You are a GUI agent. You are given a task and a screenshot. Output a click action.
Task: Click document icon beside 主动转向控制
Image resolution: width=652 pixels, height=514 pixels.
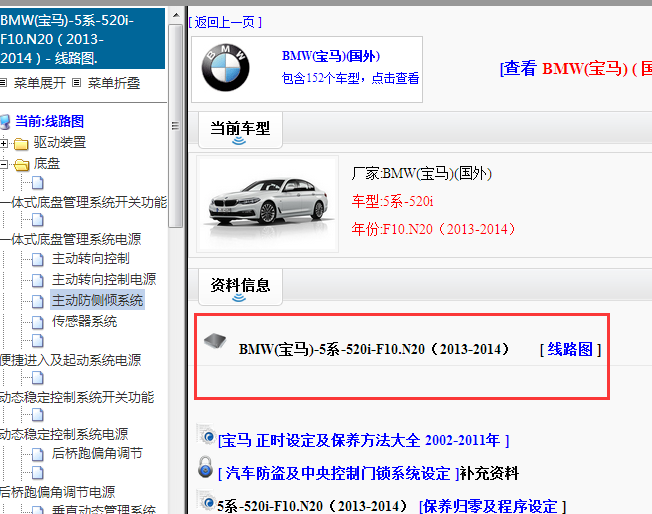pyautogui.click(x=37, y=259)
